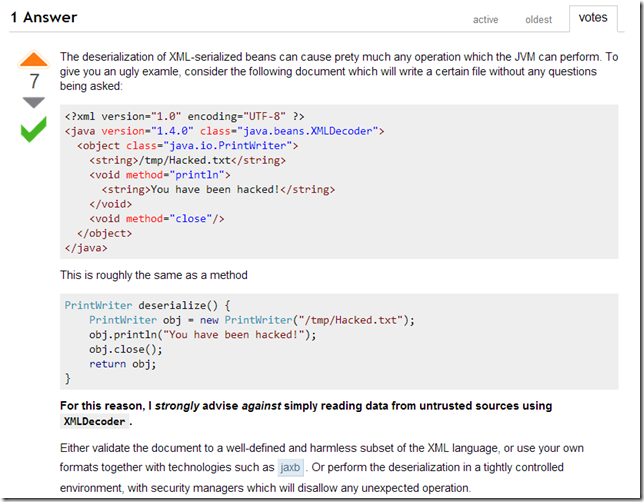Click the bold "For this reason" warning text
The image size is (644, 502).
click(x=105, y=406)
